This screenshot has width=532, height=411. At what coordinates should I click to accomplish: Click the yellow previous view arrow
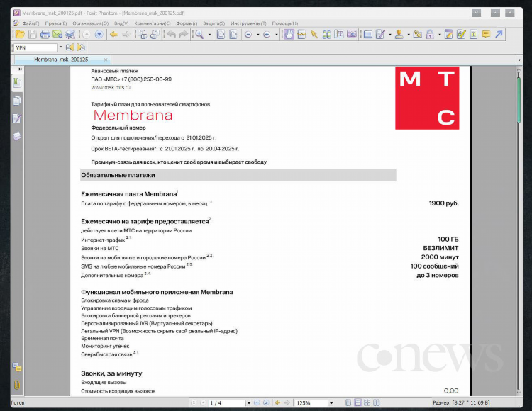113,35
